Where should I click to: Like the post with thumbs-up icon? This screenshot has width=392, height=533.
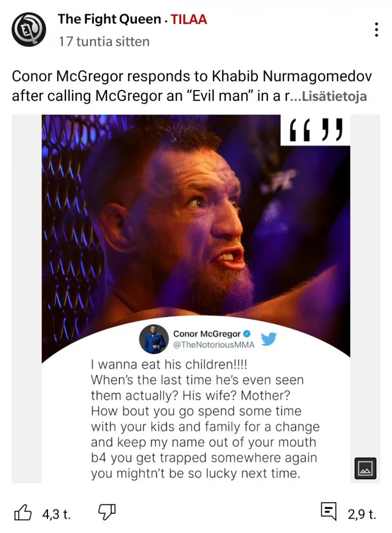[23, 513]
